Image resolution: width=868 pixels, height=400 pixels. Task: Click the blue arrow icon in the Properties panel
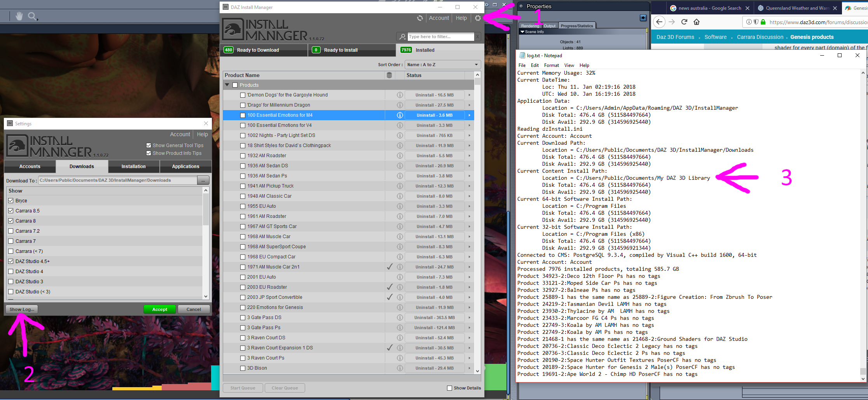[643, 18]
